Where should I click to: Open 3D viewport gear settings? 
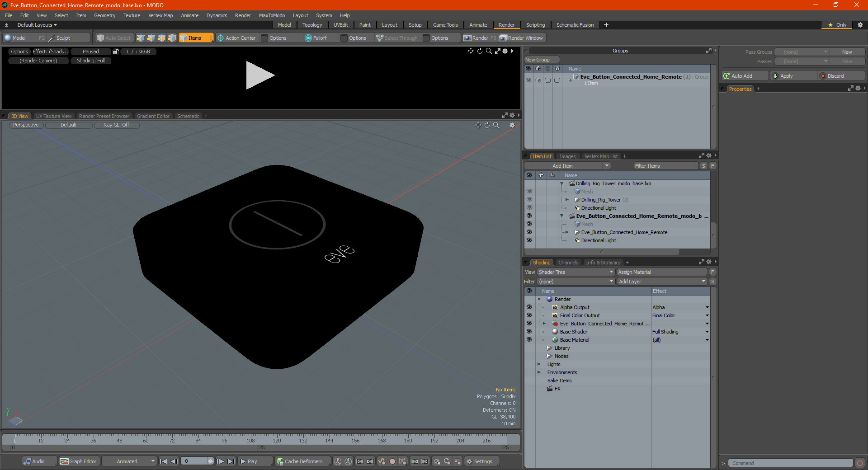click(512, 125)
